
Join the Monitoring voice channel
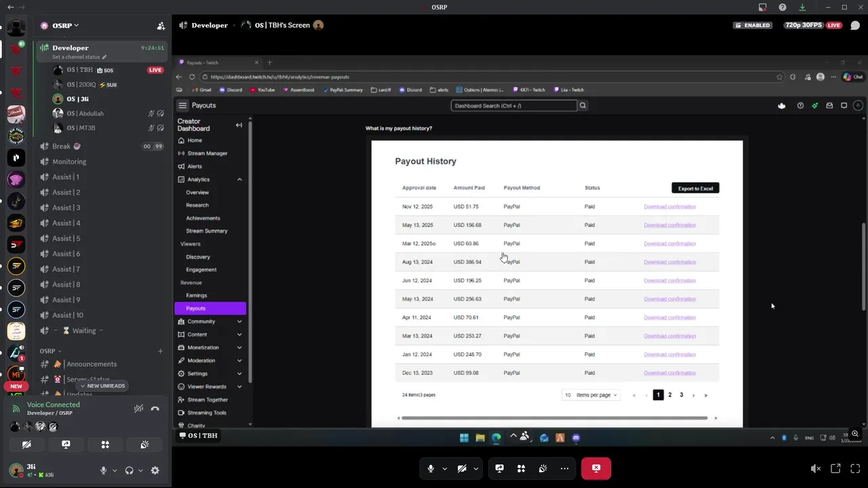tap(102, 162)
